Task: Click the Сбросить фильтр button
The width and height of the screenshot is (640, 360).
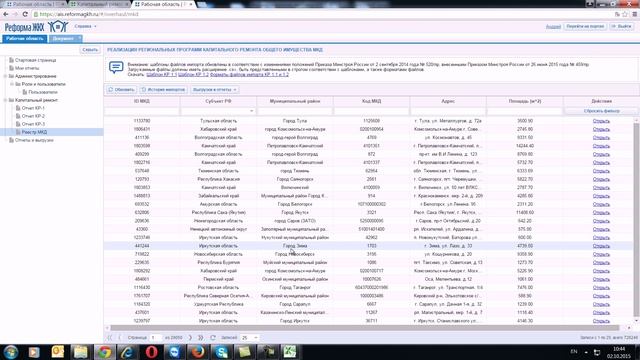Action: tap(601, 111)
